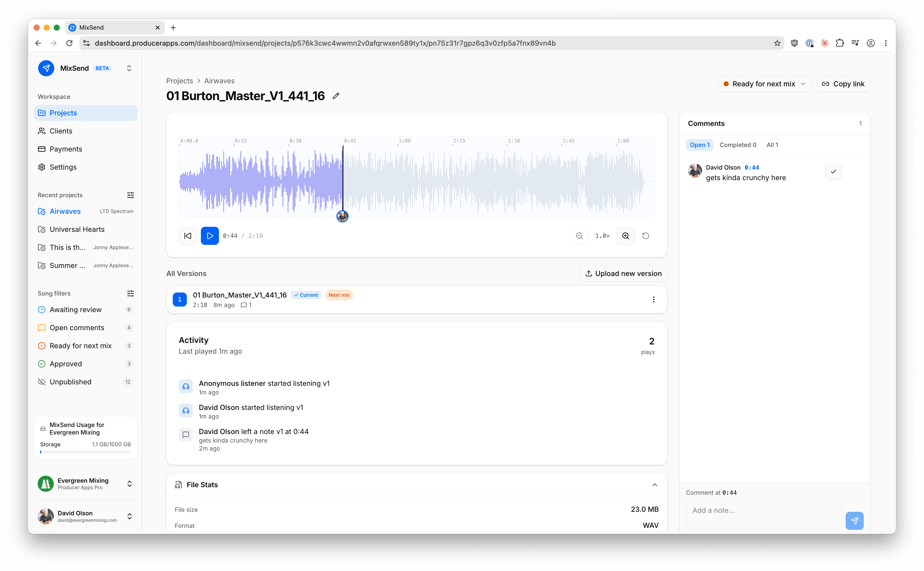Select the version 1 row of Burton master
The image size is (924, 571).
pos(417,300)
